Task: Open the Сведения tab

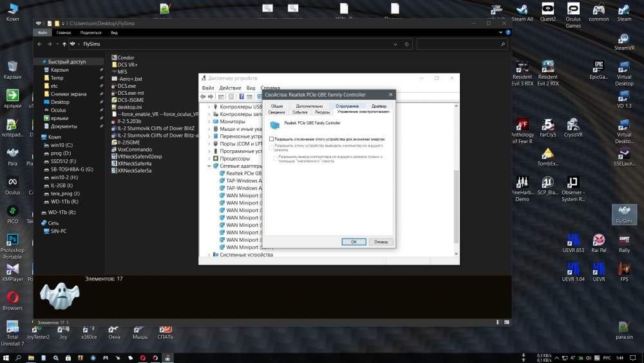Action: [276, 112]
